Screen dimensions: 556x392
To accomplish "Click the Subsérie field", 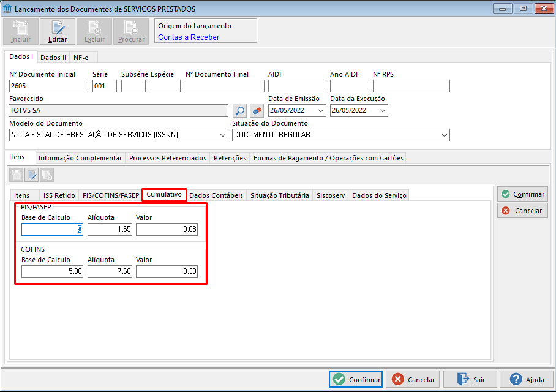I will (133, 86).
